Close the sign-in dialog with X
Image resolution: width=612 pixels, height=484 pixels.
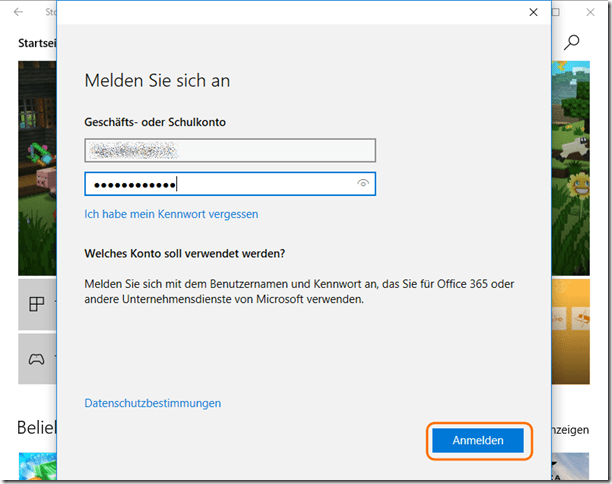point(534,12)
